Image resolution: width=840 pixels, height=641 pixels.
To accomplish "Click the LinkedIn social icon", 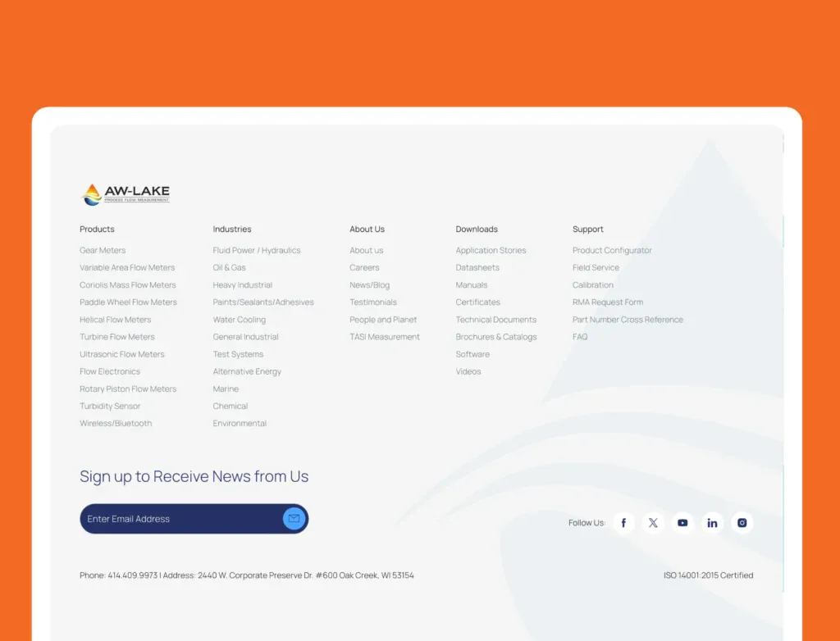I will point(712,523).
